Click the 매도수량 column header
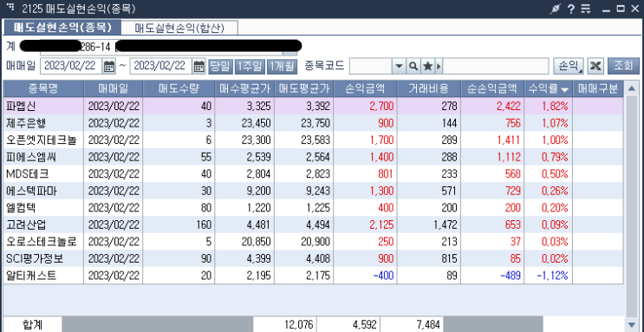Viewport: 644px width, 332px height. 179,88
